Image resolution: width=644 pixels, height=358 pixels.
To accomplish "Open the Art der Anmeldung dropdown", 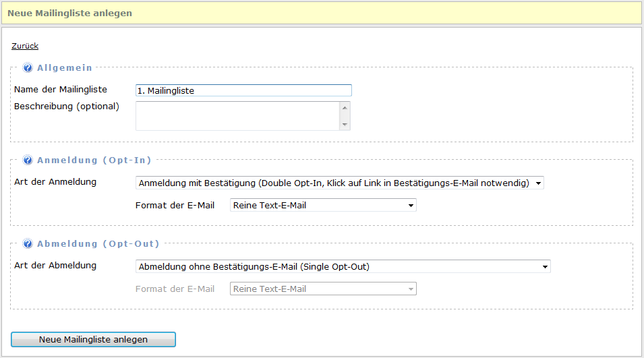I will click(x=339, y=183).
